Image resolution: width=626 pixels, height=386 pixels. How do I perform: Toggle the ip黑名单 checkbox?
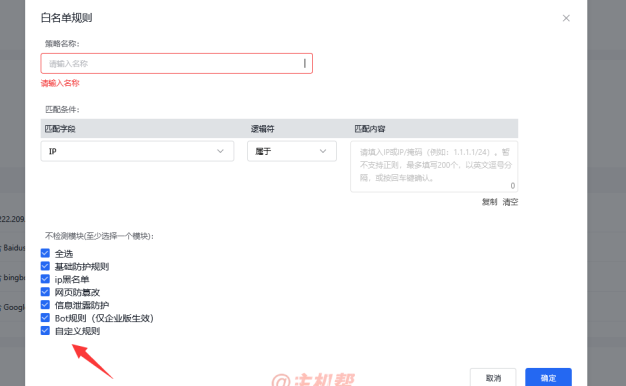pyautogui.click(x=45, y=279)
